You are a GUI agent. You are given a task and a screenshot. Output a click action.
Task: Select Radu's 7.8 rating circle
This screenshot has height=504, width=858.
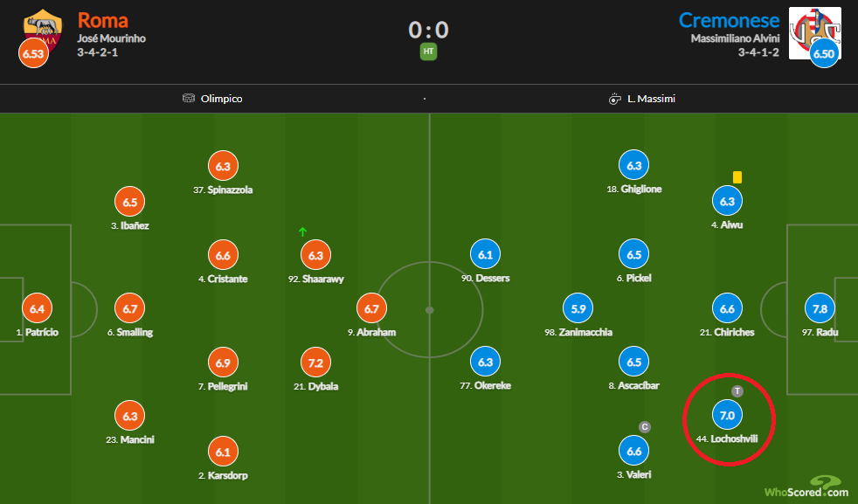pyautogui.click(x=820, y=308)
